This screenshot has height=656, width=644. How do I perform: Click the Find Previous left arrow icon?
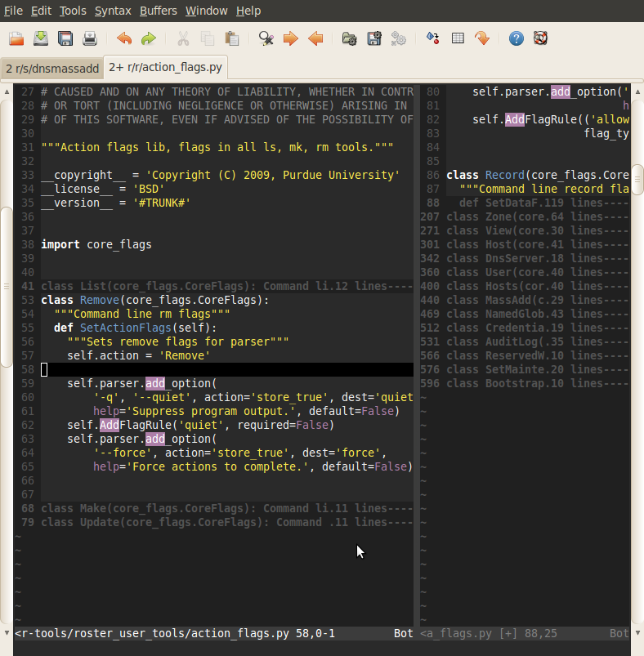point(315,38)
